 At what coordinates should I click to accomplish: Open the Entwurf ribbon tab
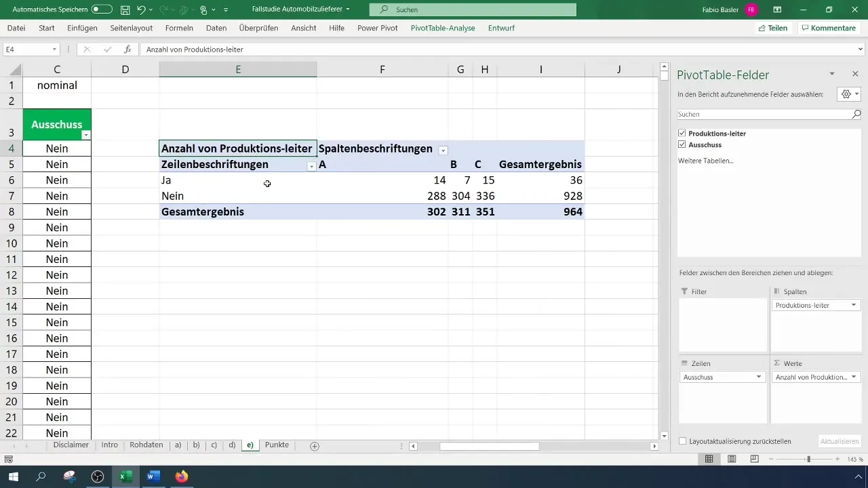pyautogui.click(x=500, y=28)
